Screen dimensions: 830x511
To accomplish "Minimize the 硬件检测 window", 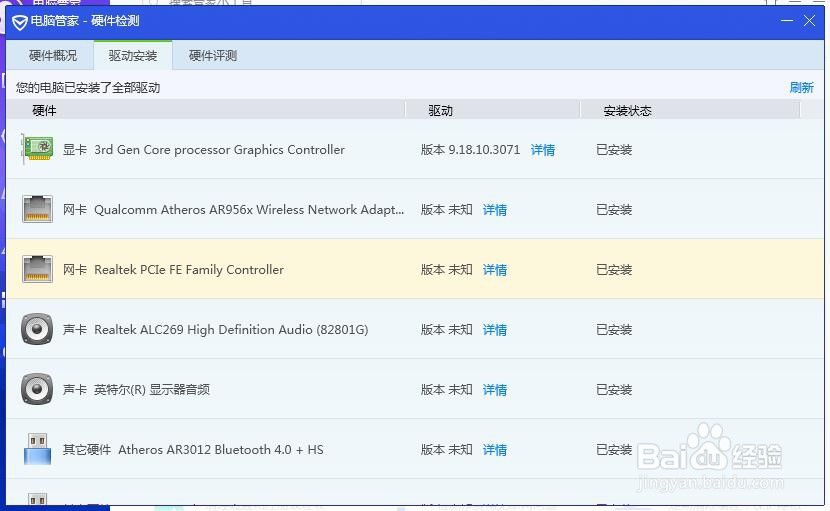I will tap(787, 21).
